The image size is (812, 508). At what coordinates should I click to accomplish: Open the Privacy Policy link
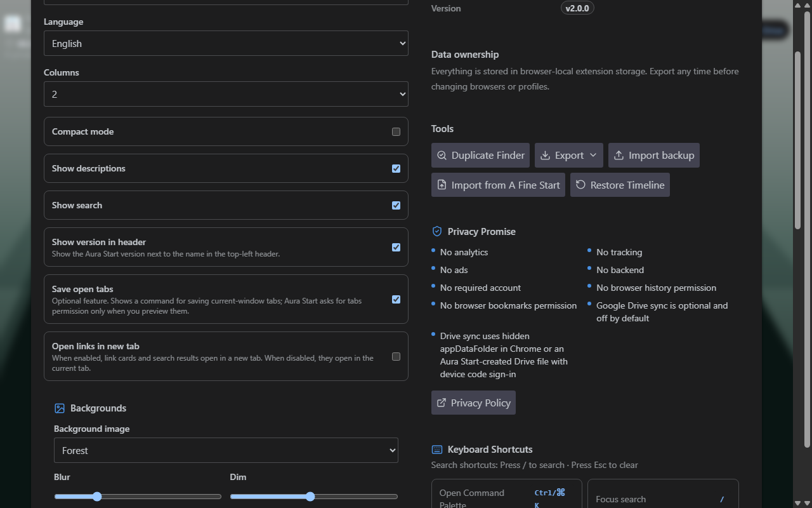[473, 403]
